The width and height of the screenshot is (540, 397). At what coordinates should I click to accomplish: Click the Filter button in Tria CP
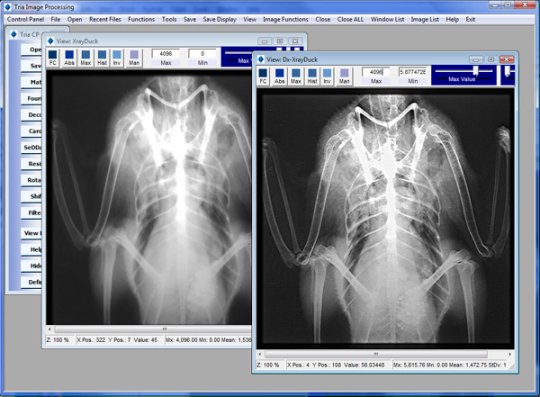31,213
